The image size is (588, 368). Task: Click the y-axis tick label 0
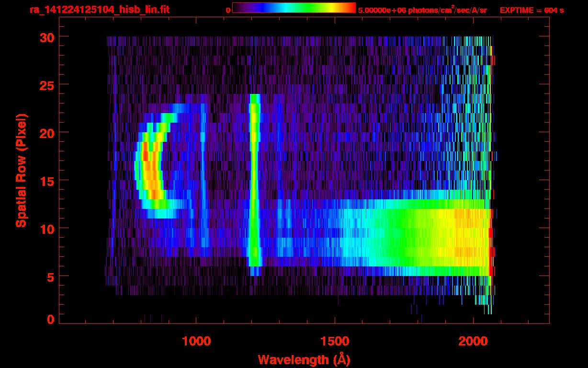[x=50, y=320]
